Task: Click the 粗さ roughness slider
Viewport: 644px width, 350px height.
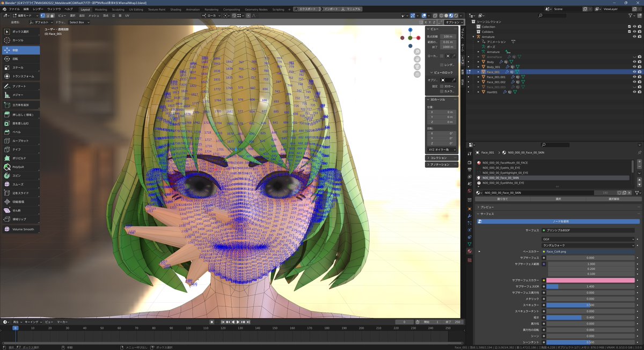Action: [x=591, y=317]
